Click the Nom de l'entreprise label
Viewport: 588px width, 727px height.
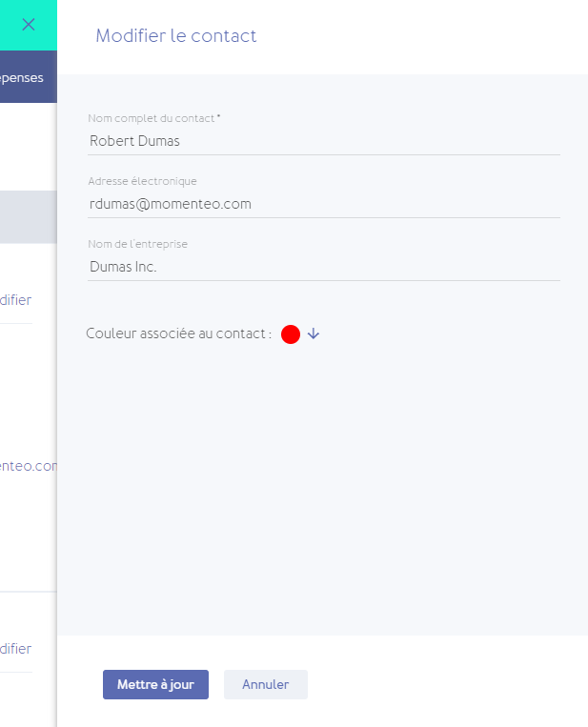(137, 244)
